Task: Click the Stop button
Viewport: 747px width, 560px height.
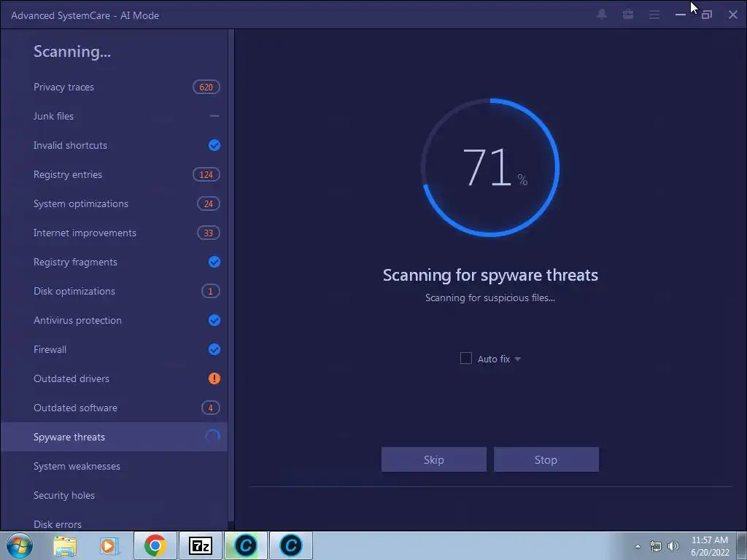Action: coord(546,459)
